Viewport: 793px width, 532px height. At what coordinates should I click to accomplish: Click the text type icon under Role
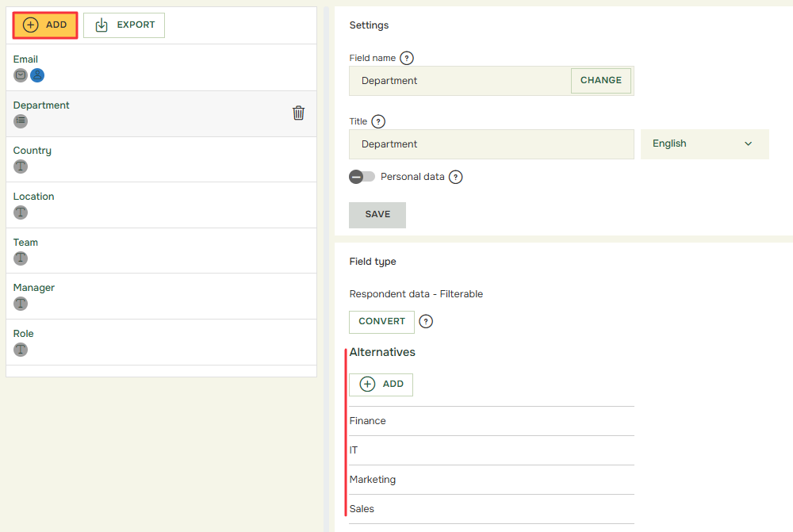(x=21, y=350)
